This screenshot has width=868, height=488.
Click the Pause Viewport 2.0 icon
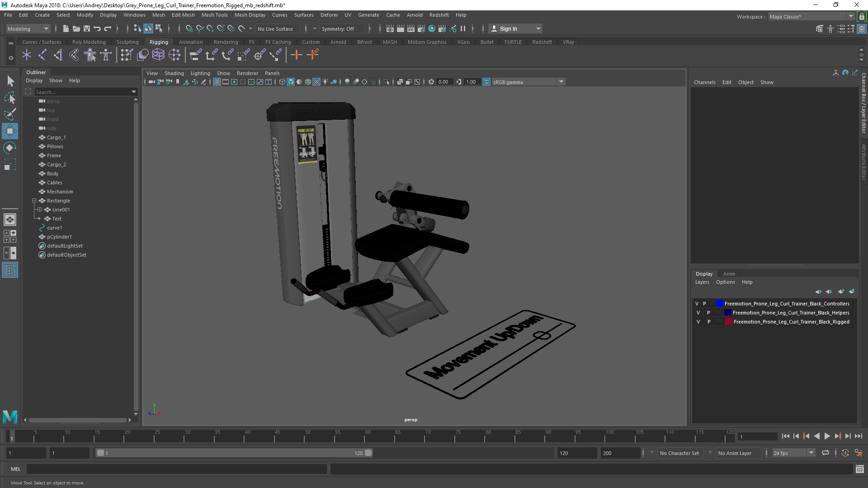[x=463, y=28]
